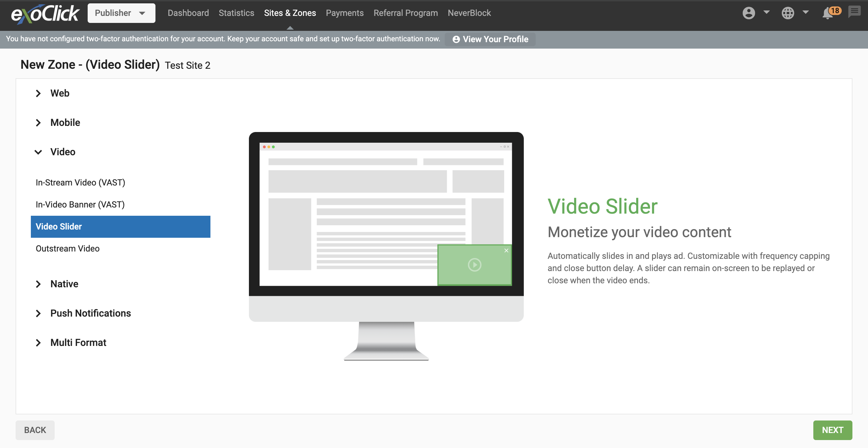Image resolution: width=868 pixels, height=448 pixels.
Task: Click the exoClick logo
Action: 45,13
